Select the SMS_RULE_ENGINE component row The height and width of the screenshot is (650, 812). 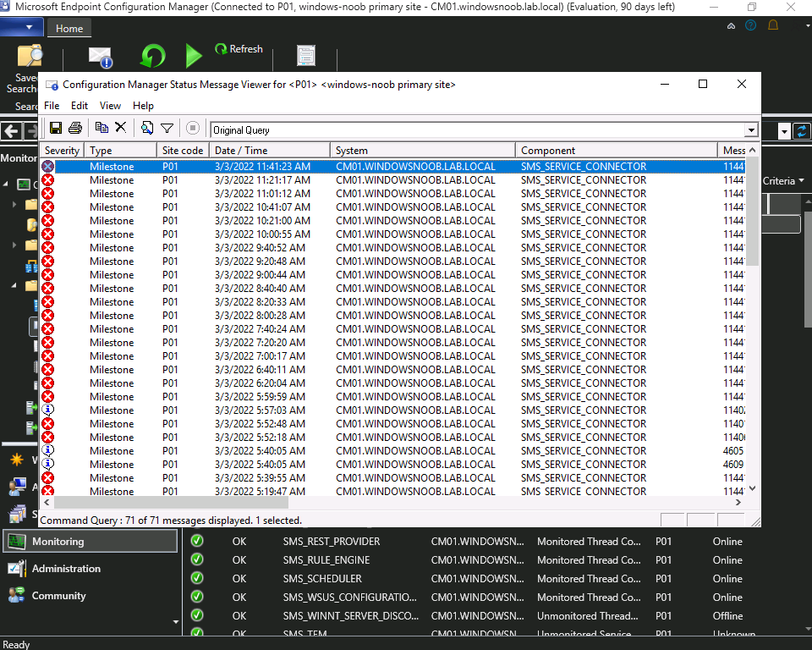[x=495, y=559]
